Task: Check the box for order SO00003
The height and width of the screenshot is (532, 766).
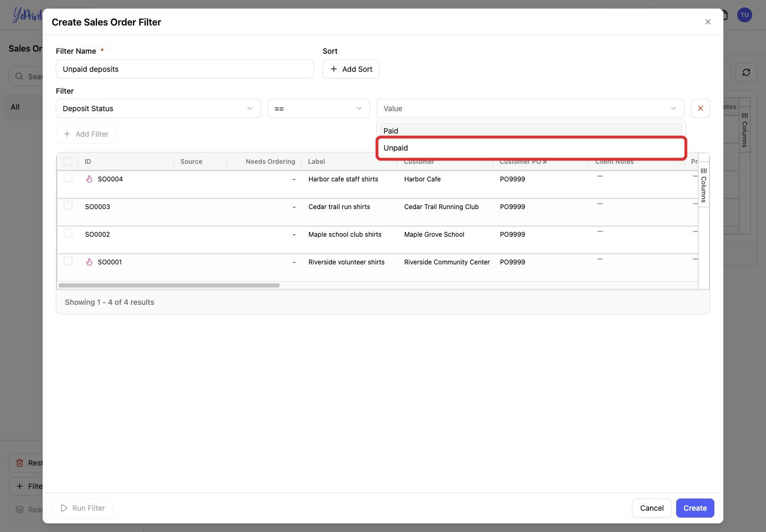Action: (68, 205)
